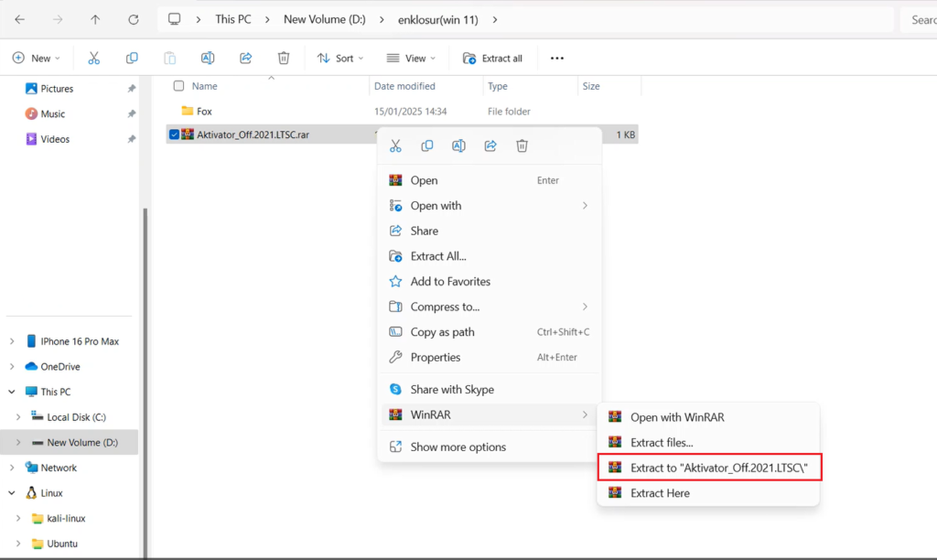
Task: Expand the Ubuntu folder node
Action: pos(18,544)
